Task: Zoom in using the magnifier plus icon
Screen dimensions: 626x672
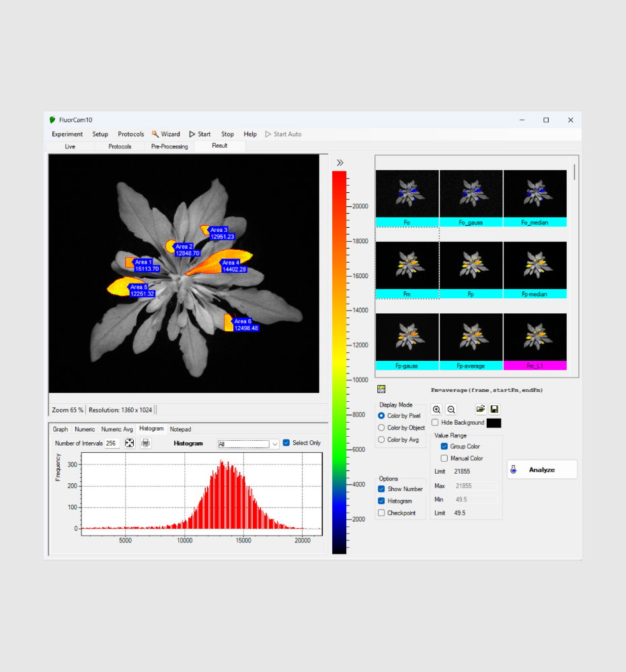Action: point(436,409)
